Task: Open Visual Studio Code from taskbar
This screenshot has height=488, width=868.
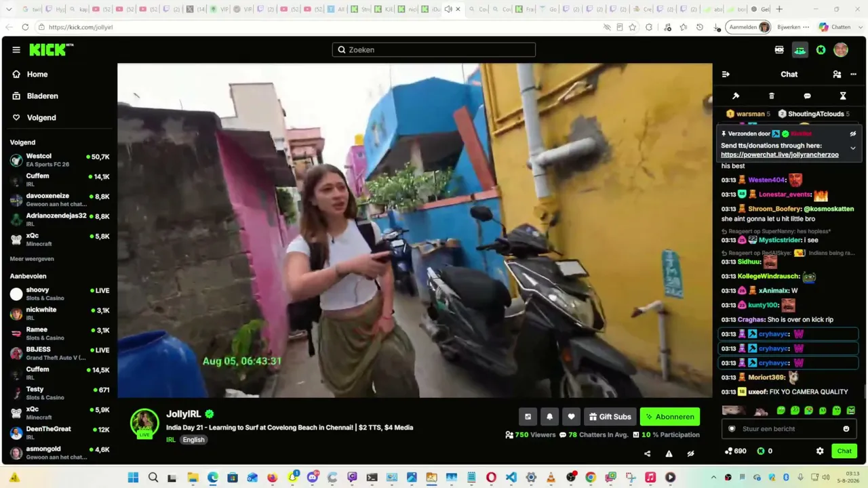Action: [511, 478]
